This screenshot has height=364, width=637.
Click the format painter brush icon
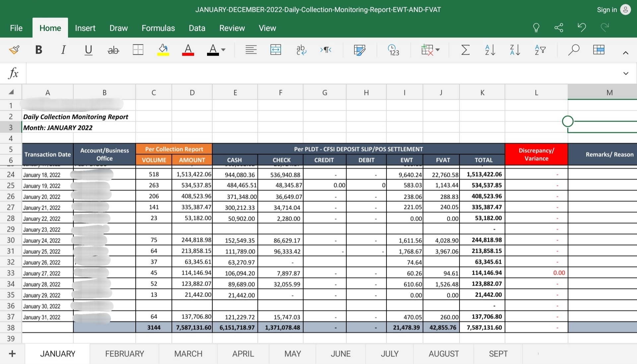(14, 50)
